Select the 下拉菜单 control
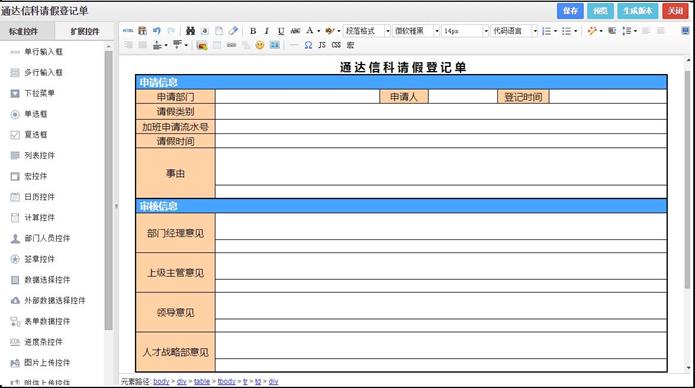Screen dimensions: 695x388 point(39,93)
